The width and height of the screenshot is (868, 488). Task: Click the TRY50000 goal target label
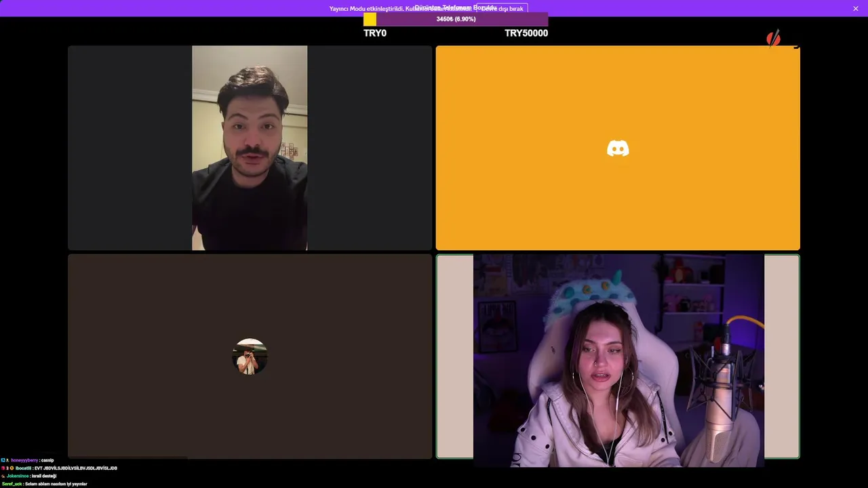pos(526,33)
